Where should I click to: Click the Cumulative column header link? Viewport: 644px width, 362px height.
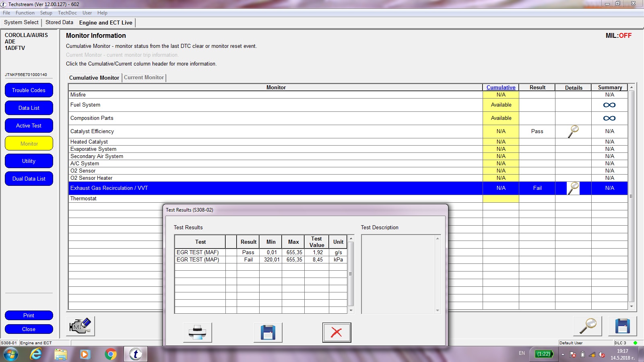pos(501,87)
